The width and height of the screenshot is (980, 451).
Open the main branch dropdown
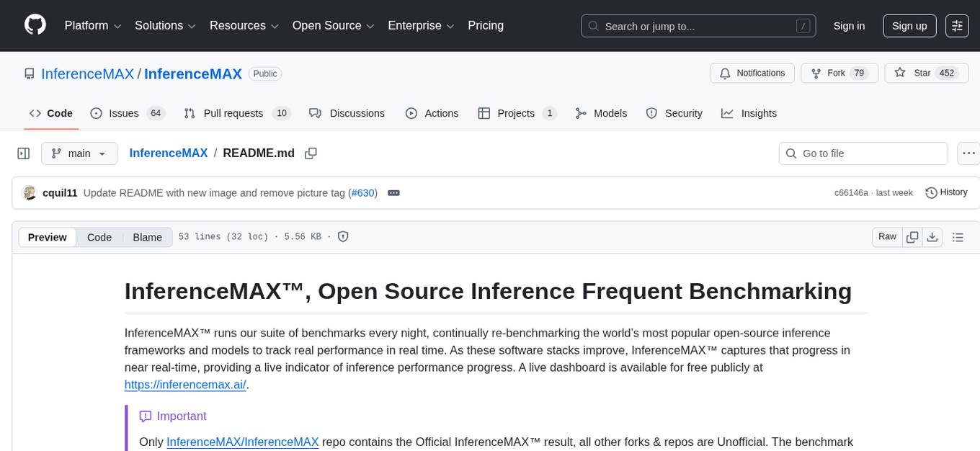pos(79,153)
